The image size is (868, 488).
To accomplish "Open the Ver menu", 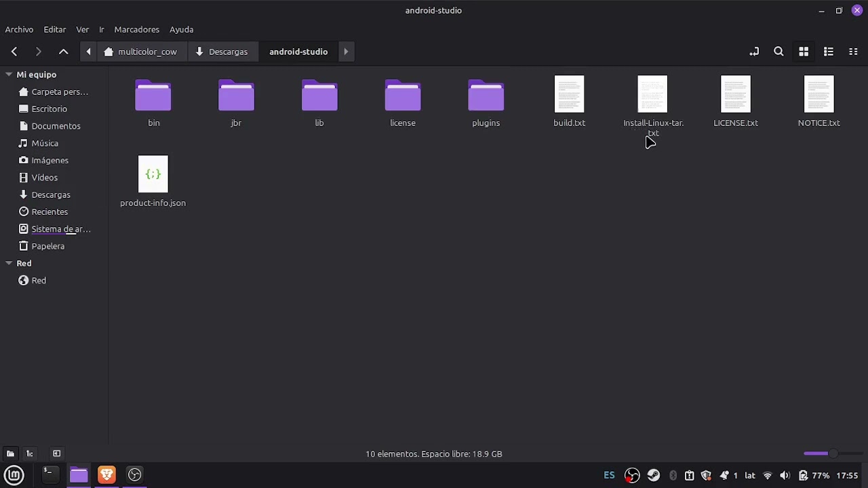I will pyautogui.click(x=83, y=29).
